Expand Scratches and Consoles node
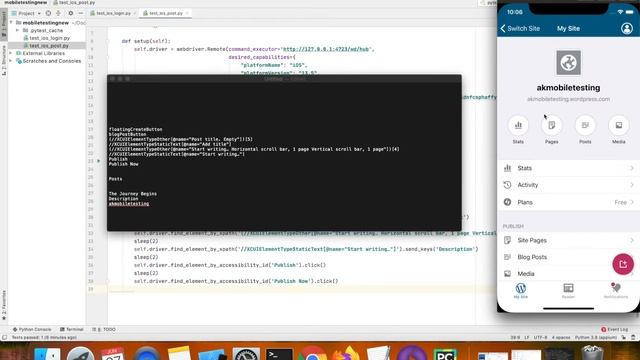This screenshot has width=640, height=360. (11, 61)
